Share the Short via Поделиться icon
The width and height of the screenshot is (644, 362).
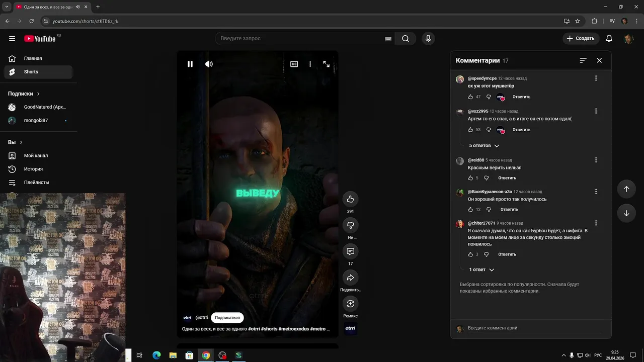click(351, 278)
